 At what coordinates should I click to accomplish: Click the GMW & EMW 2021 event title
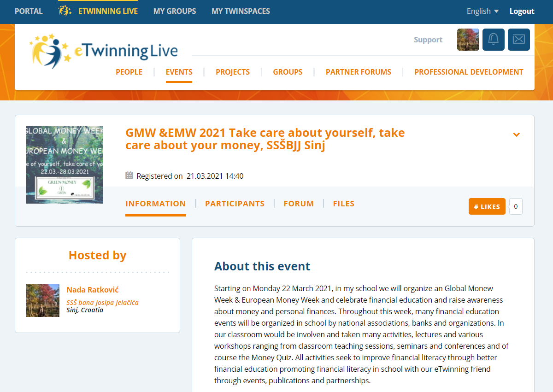click(265, 139)
